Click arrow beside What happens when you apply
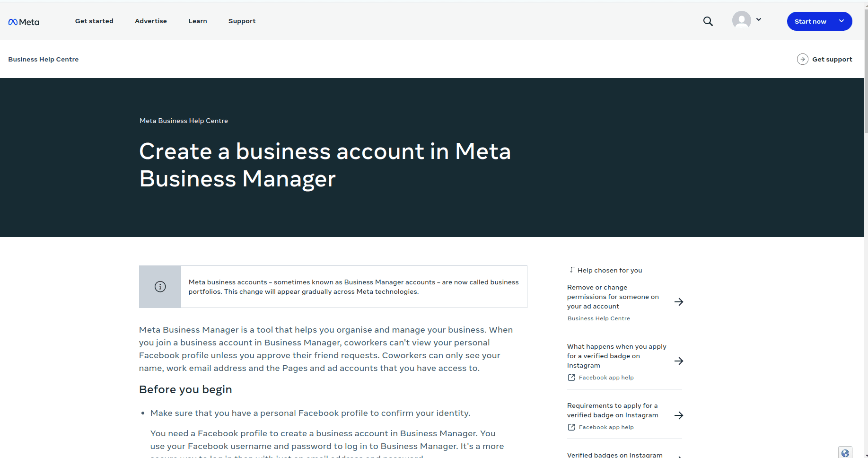The image size is (868, 458). click(x=679, y=361)
